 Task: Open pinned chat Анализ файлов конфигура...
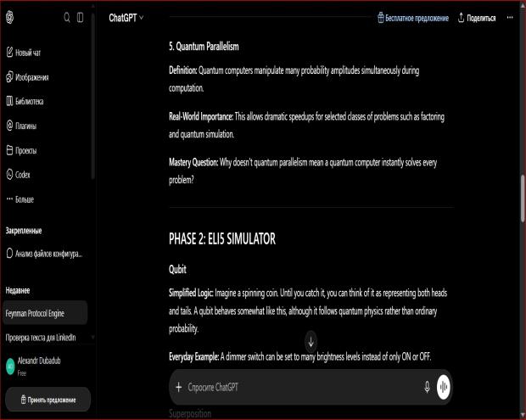45,254
